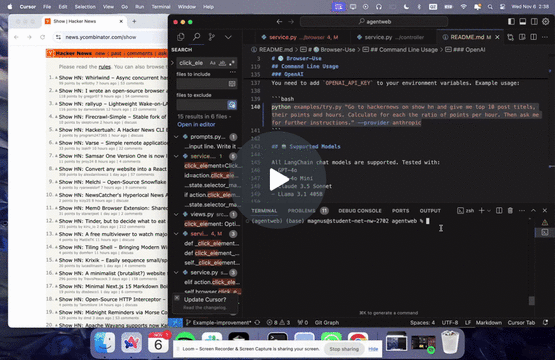Switch to PORTS panel tab
The width and height of the screenshot is (555, 360).
pos(400,211)
